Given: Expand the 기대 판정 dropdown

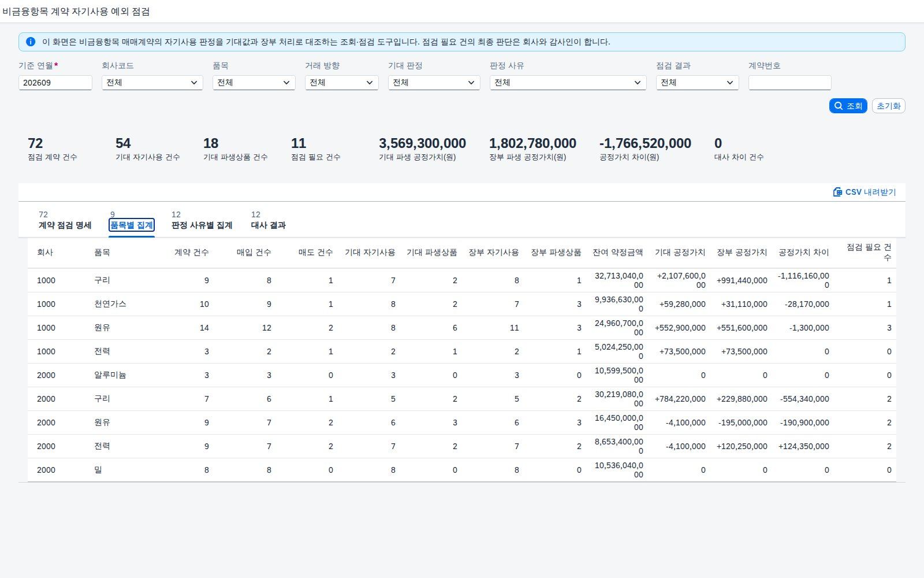Looking at the screenshot, I should tap(434, 83).
